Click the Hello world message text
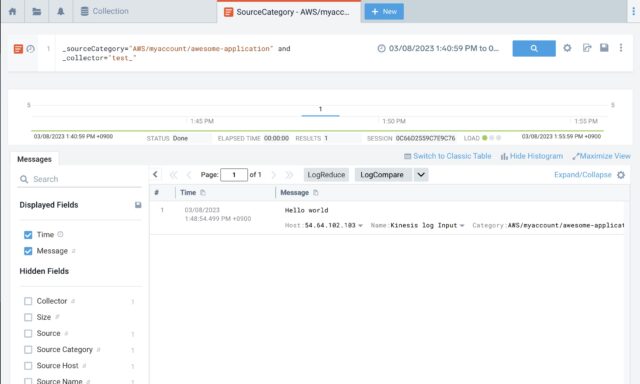Screen dimensions: 640x384 tap(307, 210)
